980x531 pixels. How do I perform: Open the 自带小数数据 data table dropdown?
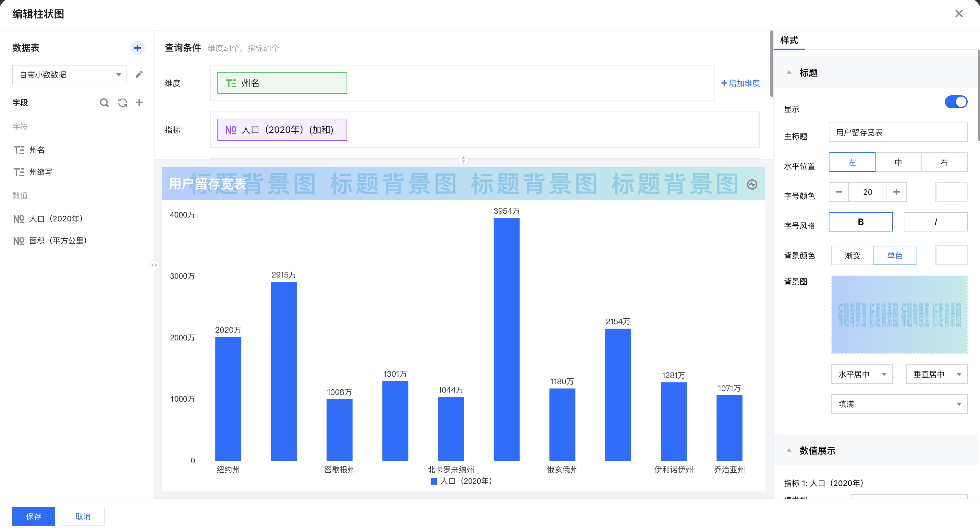point(70,75)
